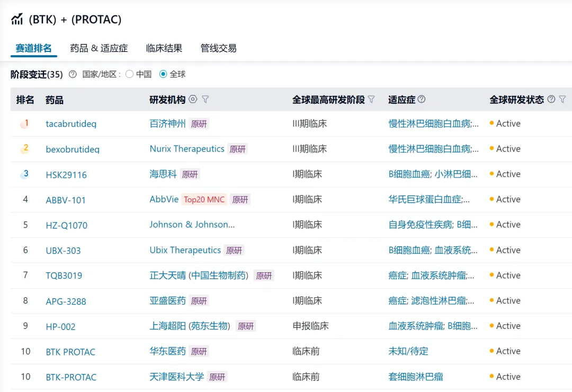Image resolution: width=572 pixels, height=392 pixels.
Task: Open drug HZ-Q1070
Action: tap(67, 225)
